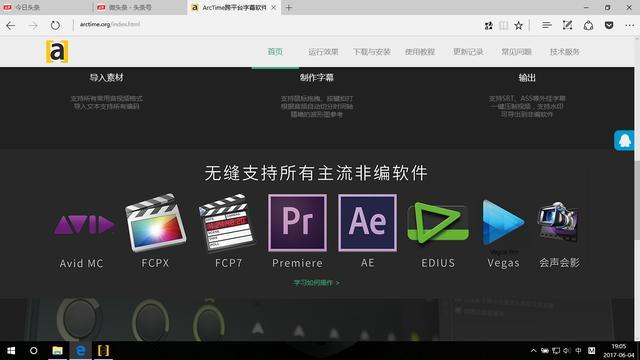
Task: Open the 运行效果 navigation item
Action: click(323, 52)
